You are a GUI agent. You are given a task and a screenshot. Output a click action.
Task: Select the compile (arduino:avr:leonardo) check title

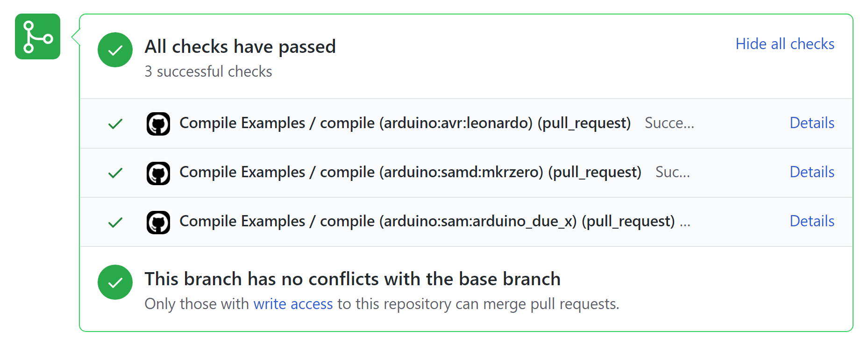point(405,123)
